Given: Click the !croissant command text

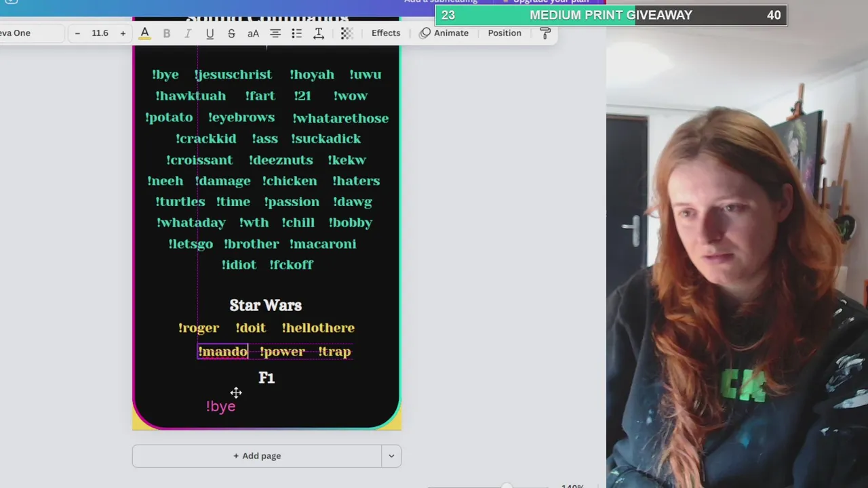Looking at the screenshot, I should tap(199, 160).
